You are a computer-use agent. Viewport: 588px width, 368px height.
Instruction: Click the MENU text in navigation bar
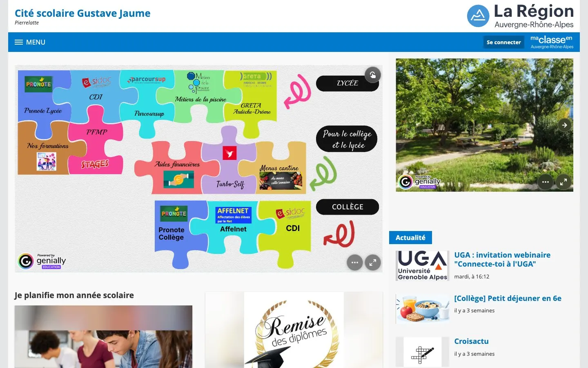(x=36, y=42)
